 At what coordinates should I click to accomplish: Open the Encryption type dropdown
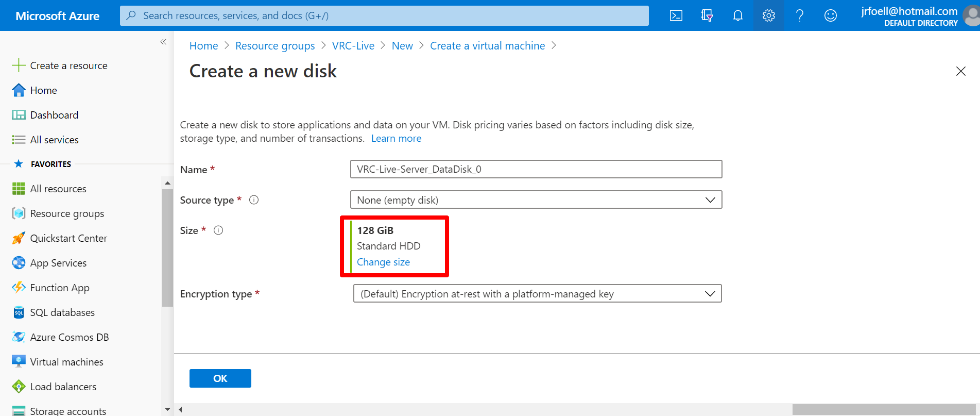pyautogui.click(x=538, y=294)
